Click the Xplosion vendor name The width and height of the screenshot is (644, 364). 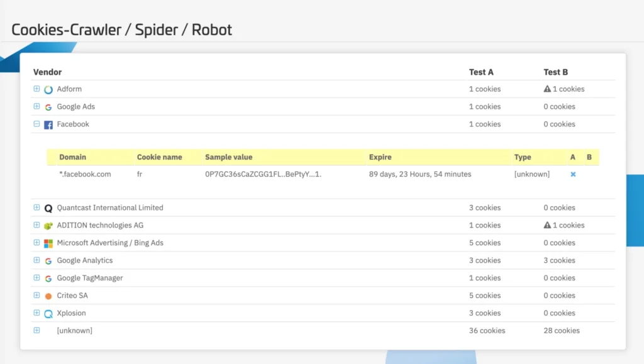coord(71,313)
